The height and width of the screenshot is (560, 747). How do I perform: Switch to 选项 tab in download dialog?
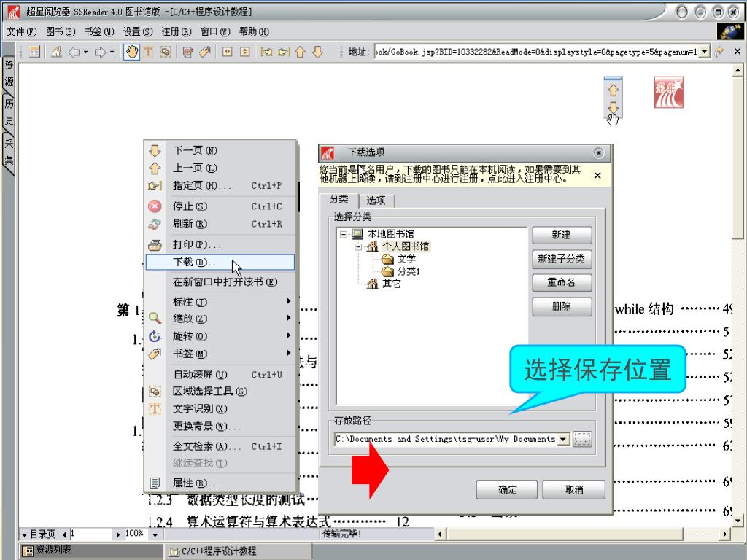point(376,200)
